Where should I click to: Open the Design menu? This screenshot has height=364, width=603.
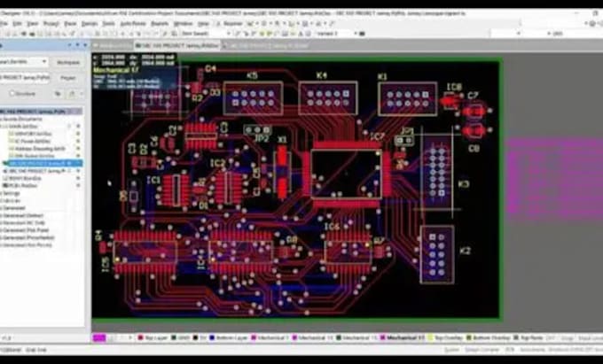pos(90,24)
